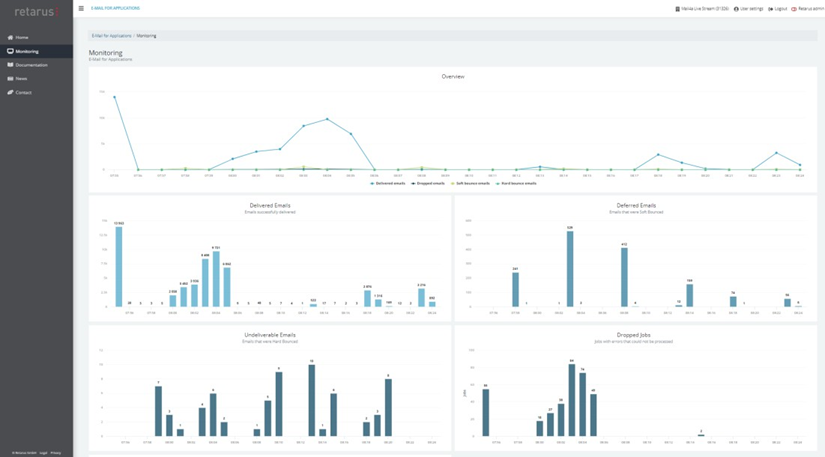Open the Retarus admin menu

[808, 9]
